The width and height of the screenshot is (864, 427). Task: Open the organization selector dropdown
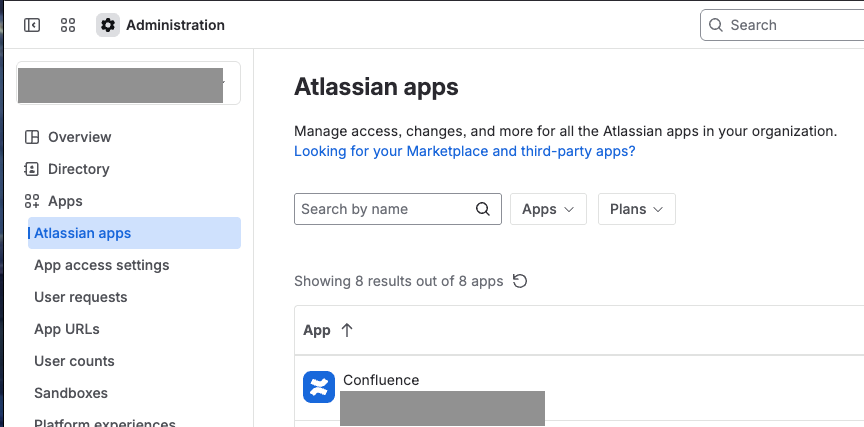pyautogui.click(x=128, y=83)
